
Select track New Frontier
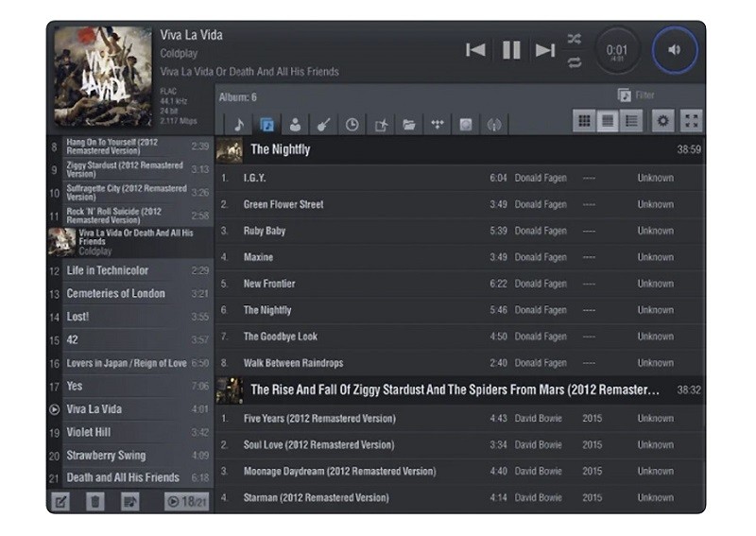pyautogui.click(x=460, y=284)
